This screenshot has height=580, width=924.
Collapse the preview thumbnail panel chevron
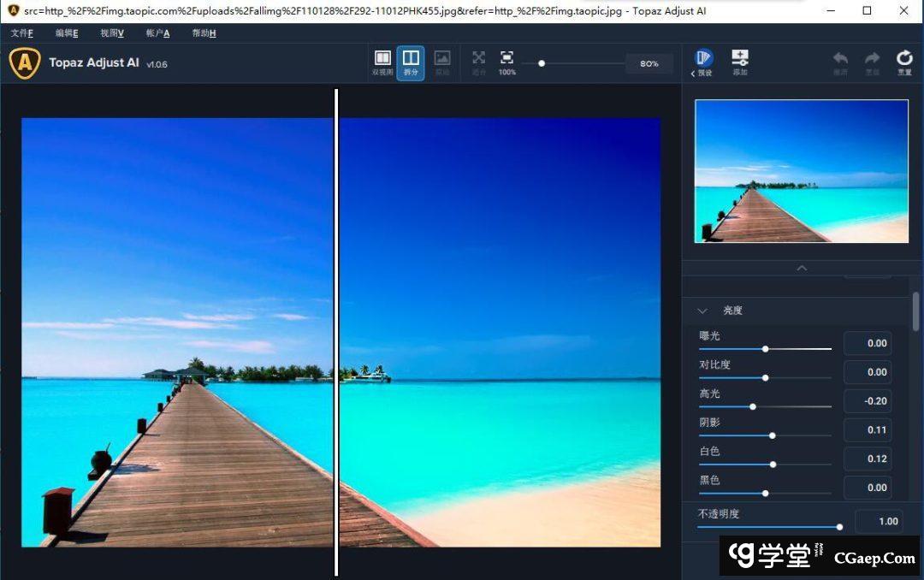click(802, 269)
